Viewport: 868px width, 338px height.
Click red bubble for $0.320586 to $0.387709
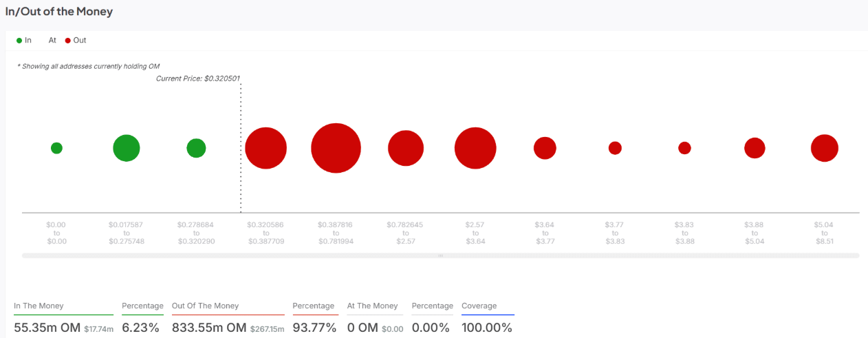pos(265,148)
